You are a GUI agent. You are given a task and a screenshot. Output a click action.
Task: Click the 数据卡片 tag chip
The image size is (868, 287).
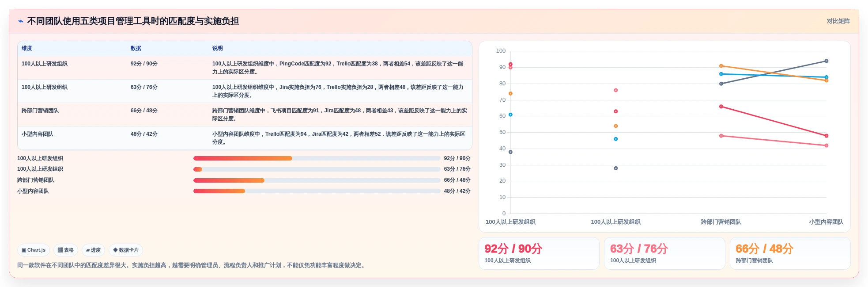pyautogui.click(x=126, y=250)
